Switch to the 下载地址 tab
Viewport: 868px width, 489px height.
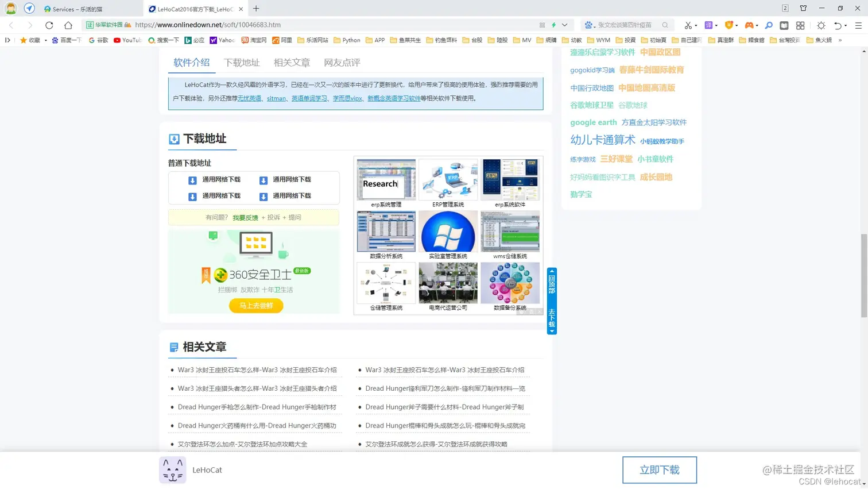(x=241, y=63)
